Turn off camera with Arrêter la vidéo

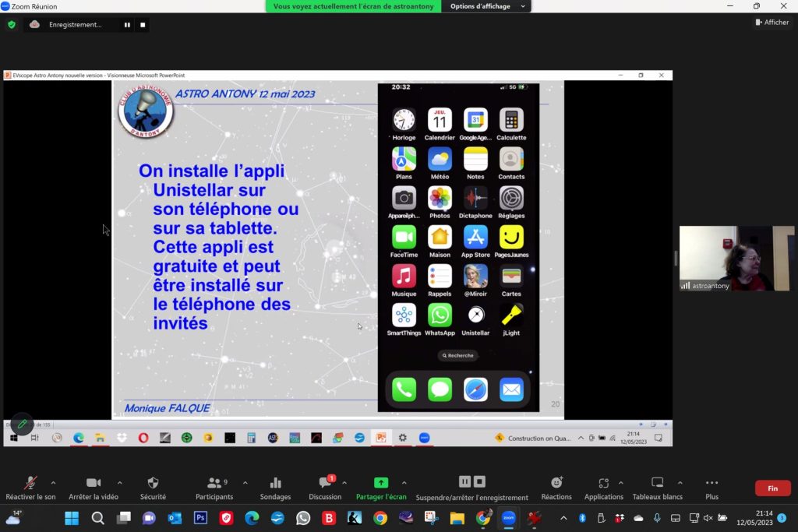click(94, 488)
